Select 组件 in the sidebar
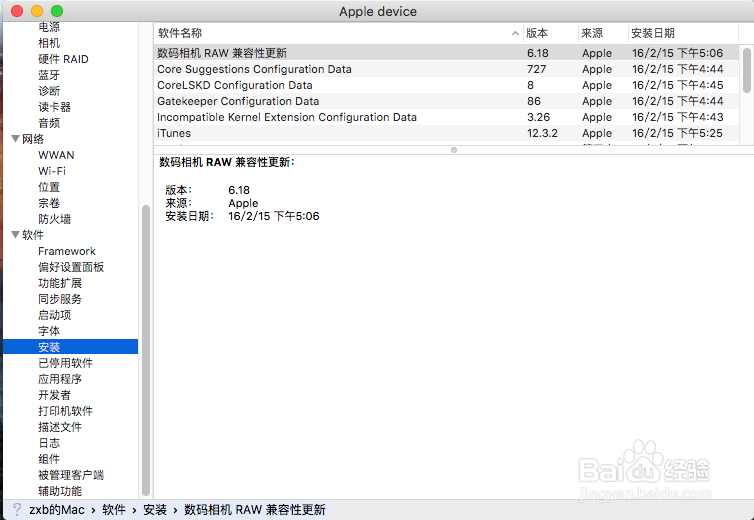The height and width of the screenshot is (520, 754). click(x=49, y=459)
